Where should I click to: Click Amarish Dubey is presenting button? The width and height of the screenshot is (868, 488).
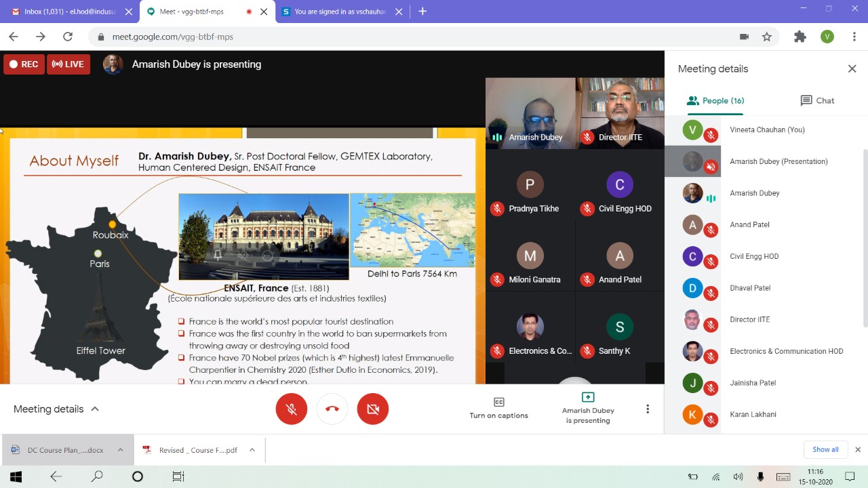pos(588,408)
